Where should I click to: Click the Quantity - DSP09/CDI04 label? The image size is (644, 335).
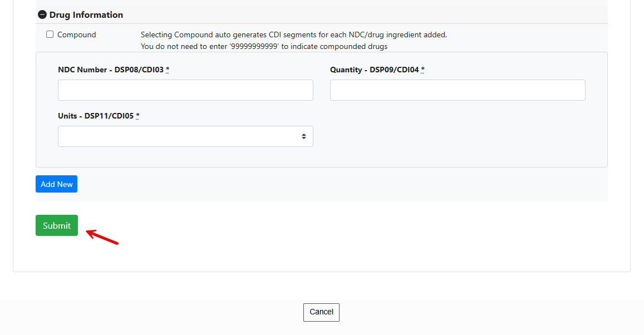click(375, 70)
